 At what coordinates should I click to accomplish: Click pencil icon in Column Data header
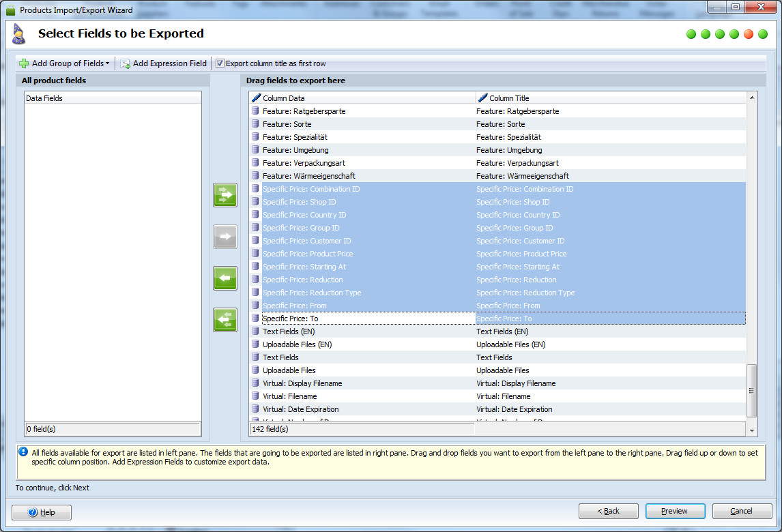[x=257, y=98]
